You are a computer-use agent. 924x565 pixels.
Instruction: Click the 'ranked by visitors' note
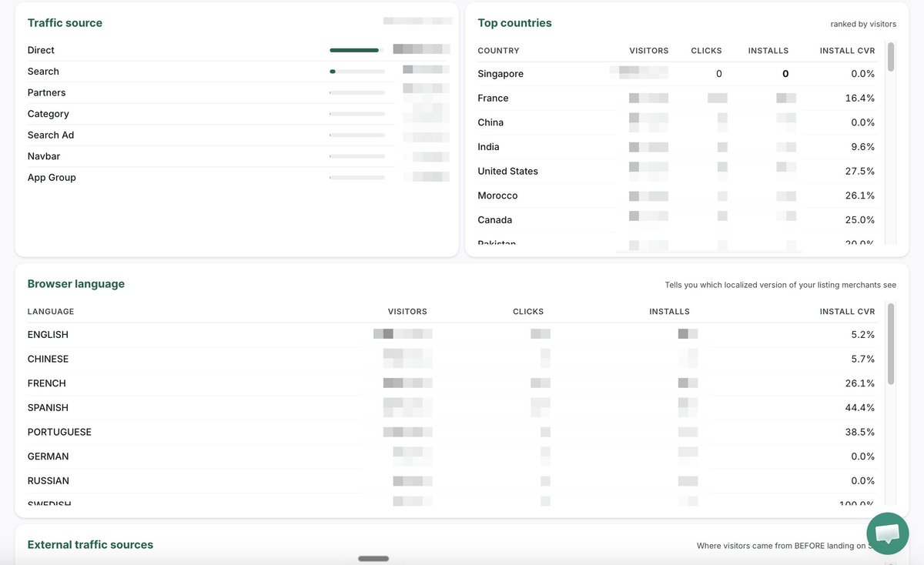tap(863, 24)
